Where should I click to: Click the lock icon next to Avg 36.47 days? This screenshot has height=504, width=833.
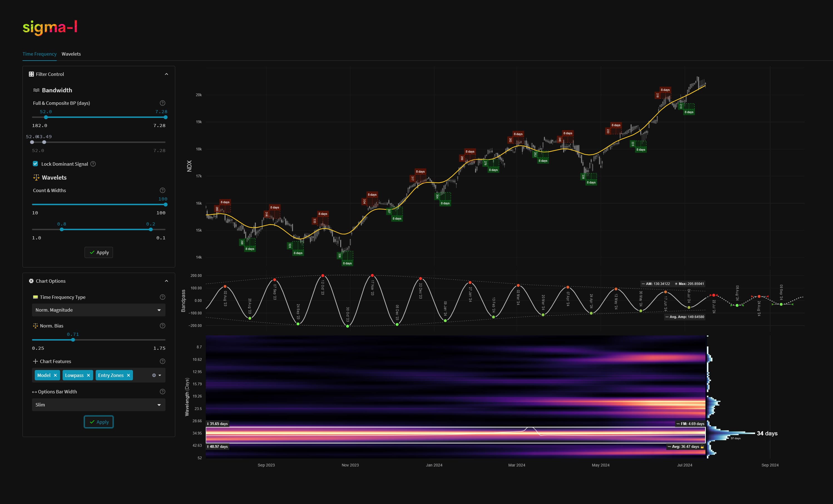tap(703, 446)
